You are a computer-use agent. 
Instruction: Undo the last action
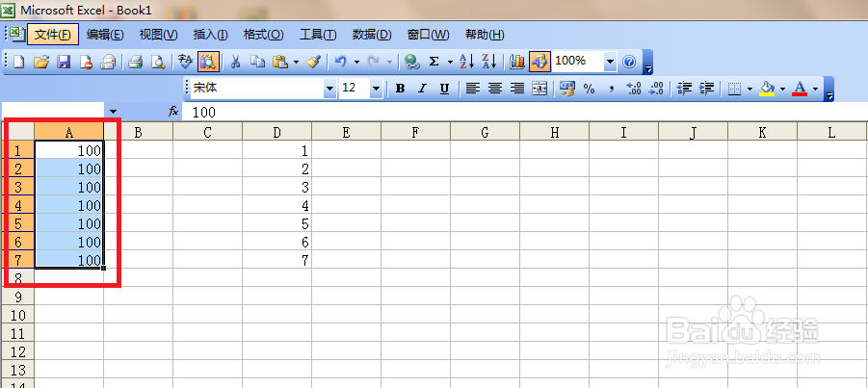[x=341, y=62]
